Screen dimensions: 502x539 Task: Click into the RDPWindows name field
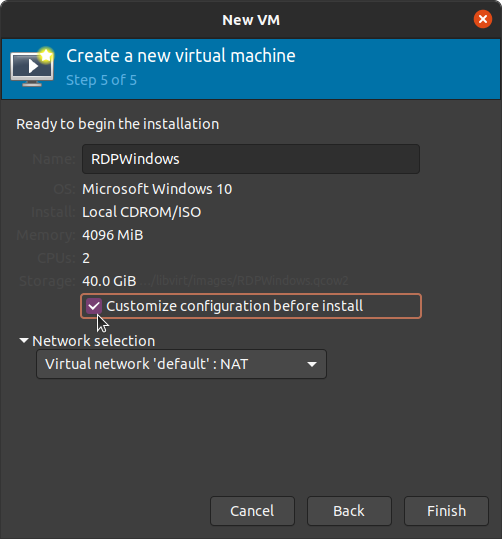(251, 159)
